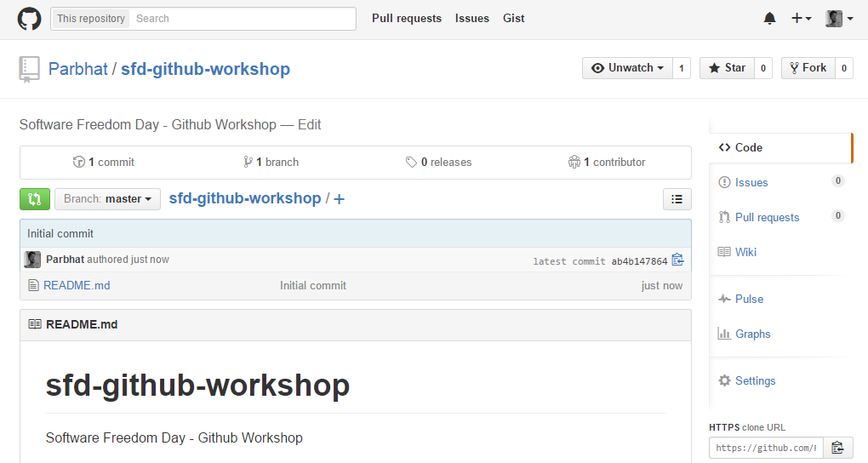
Task: Open the Graphs sidebar tab
Action: 780,334
